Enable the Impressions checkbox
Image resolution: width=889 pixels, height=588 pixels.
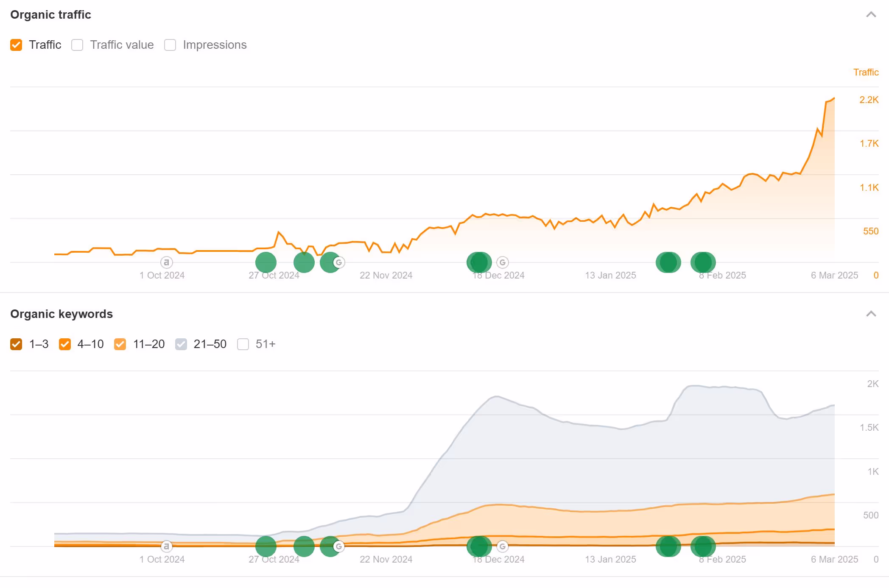170,45
